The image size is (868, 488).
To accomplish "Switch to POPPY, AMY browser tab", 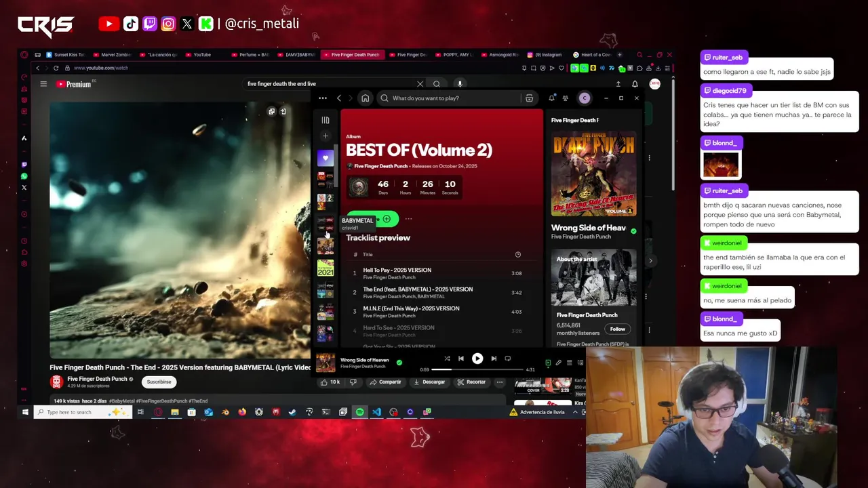I will [456, 55].
